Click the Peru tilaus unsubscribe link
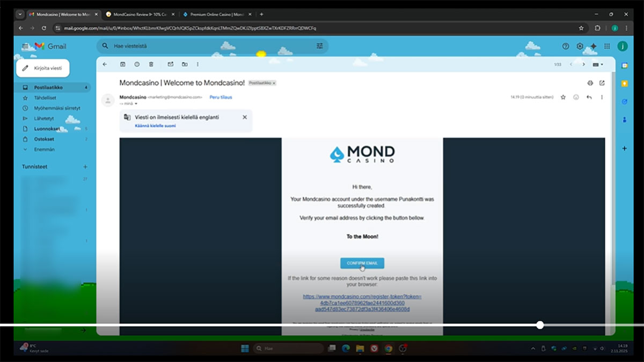The image size is (644, 362). click(x=221, y=97)
